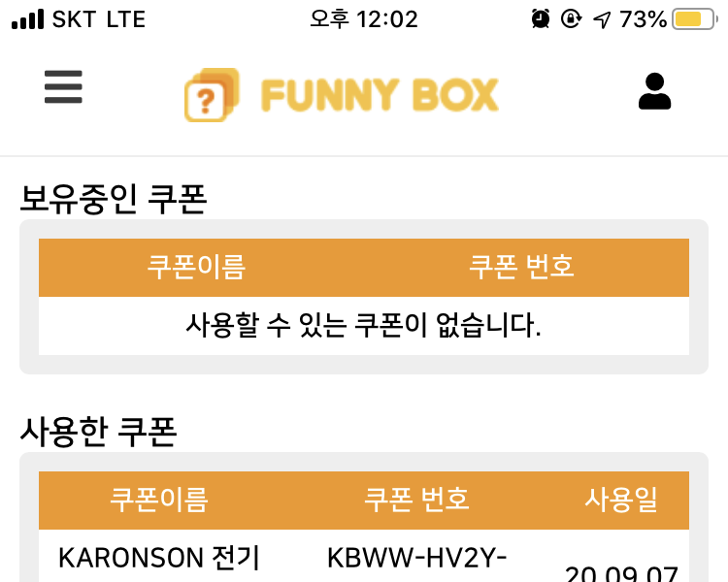Open the user profile icon
This screenshot has width=728, height=582.
655,91
